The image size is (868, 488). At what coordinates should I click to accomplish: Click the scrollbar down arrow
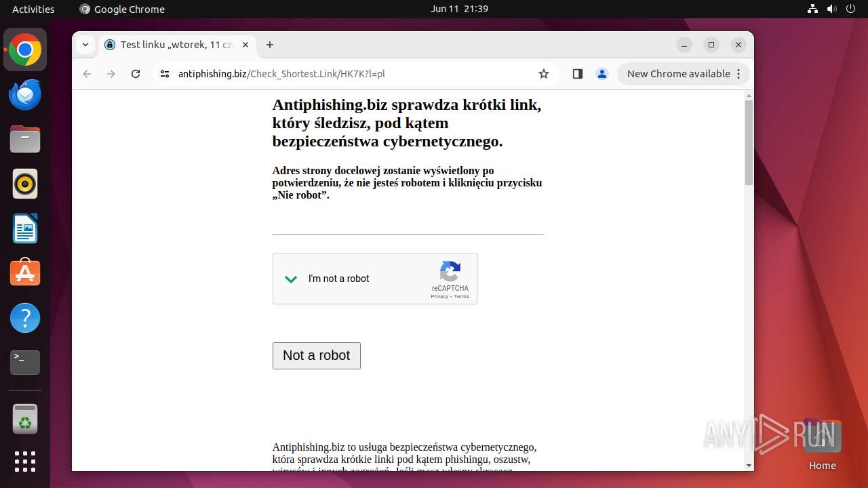749,466
